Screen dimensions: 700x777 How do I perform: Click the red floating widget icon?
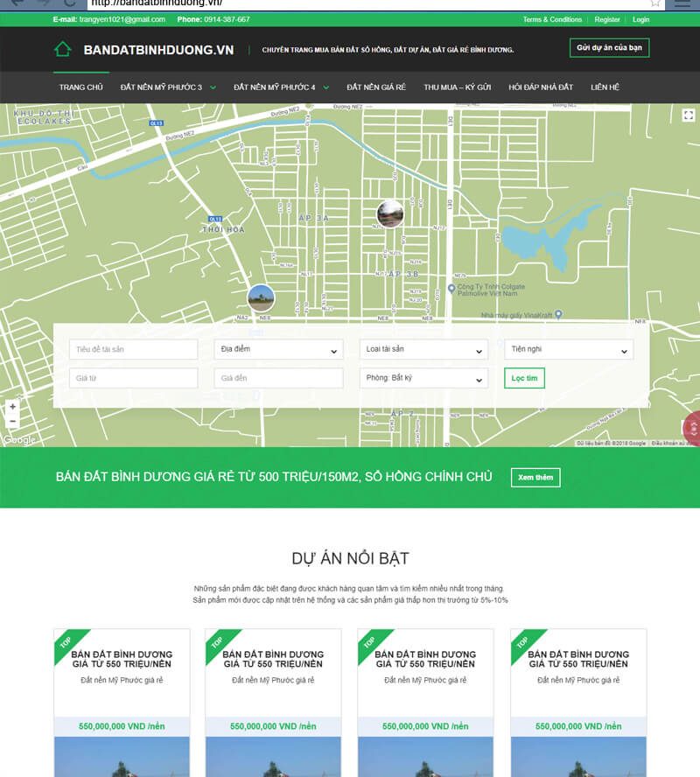click(x=691, y=428)
